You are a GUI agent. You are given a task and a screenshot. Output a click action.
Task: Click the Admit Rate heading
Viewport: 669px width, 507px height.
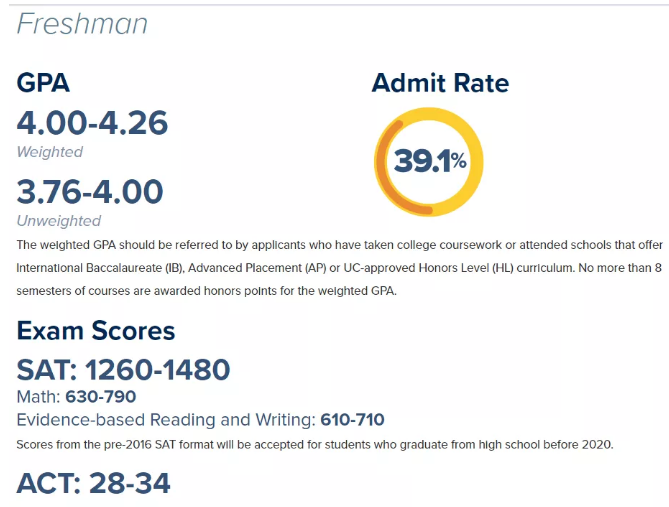(x=440, y=84)
